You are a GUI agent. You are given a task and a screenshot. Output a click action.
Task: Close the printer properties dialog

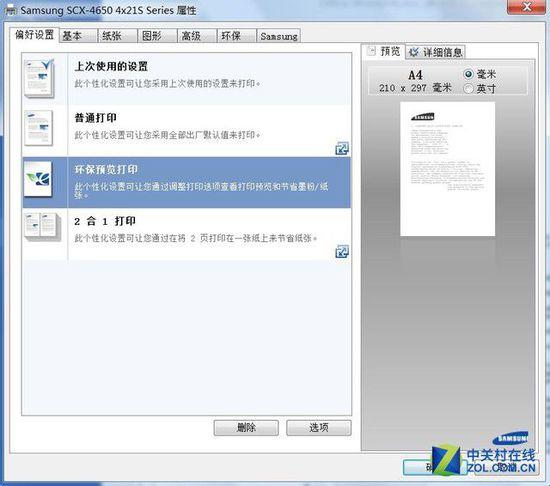[x=526, y=7]
